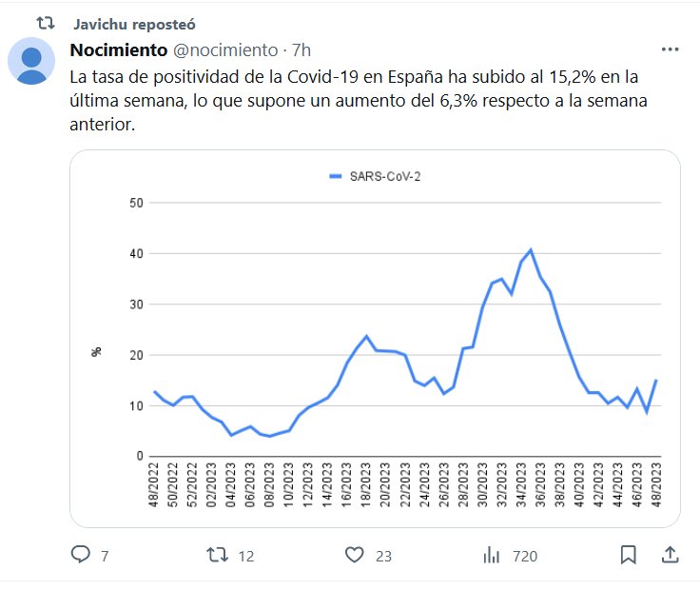
Task: Click the @nocimiento handle
Action: click(x=225, y=49)
